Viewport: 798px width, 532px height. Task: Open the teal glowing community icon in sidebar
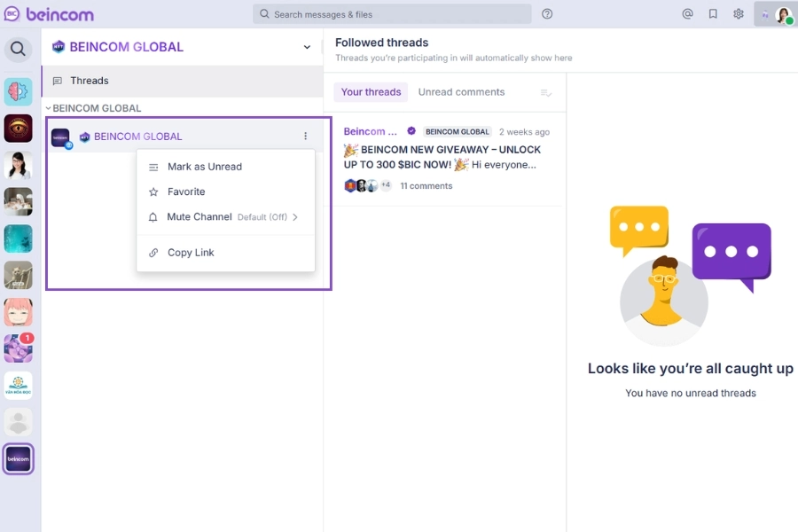[19, 239]
